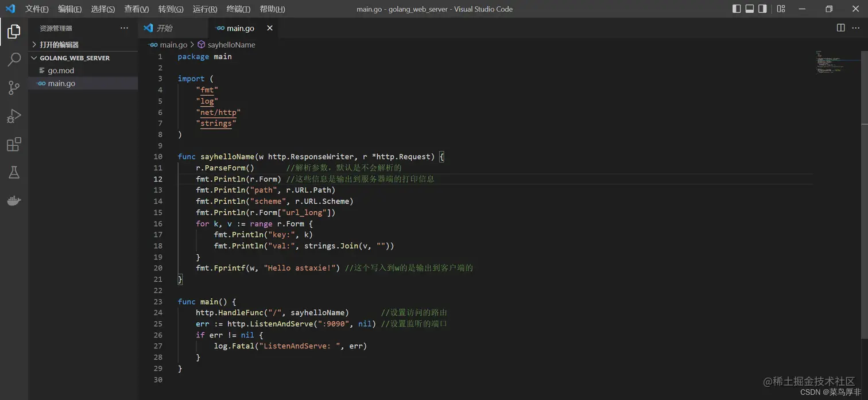The image size is (868, 400).
Task: Click 'func sayhelloName' declaration text
Action: [x=216, y=157]
